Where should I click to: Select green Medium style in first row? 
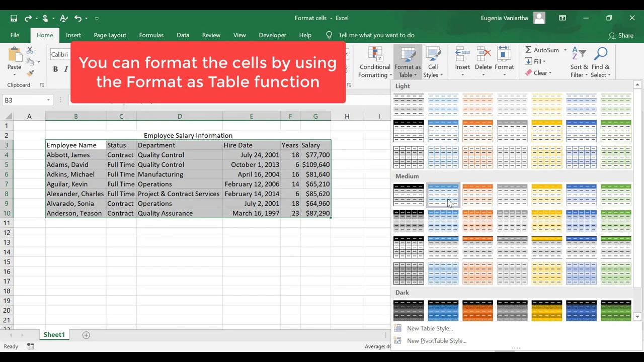[616, 195]
